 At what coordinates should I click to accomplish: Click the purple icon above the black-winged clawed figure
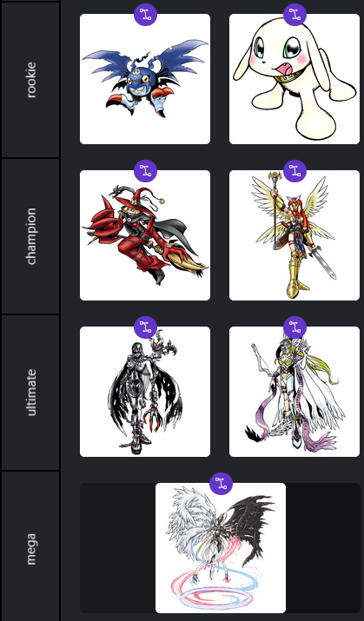pos(145,327)
